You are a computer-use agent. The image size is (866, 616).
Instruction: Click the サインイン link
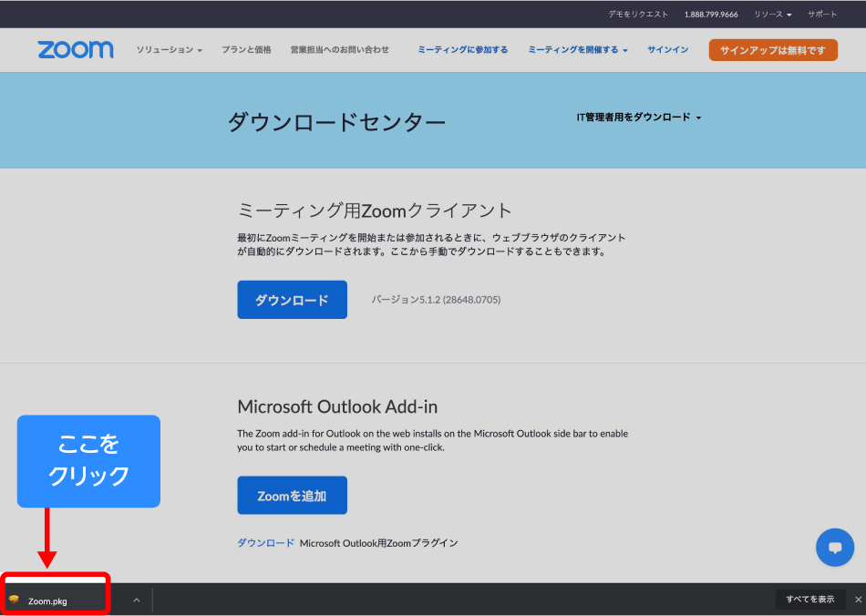click(x=667, y=50)
